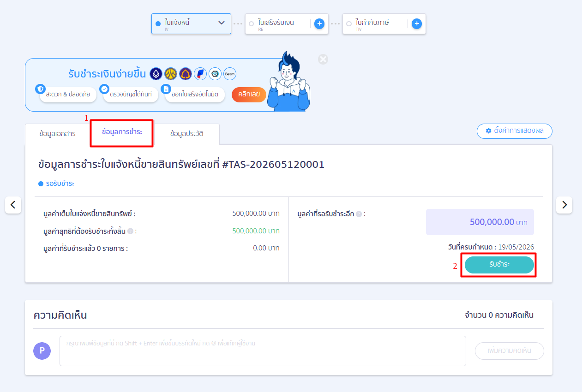Click help icon beside มูลค่าสุทธิที่ต้องรับชำระทั้งสิ้น

coord(130,231)
